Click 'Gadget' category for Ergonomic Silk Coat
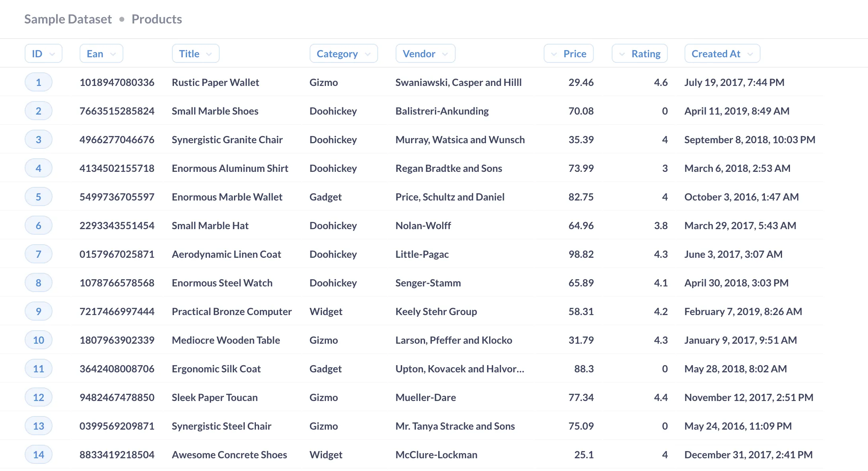Screen dimensions: 868x471 tap(326, 369)
